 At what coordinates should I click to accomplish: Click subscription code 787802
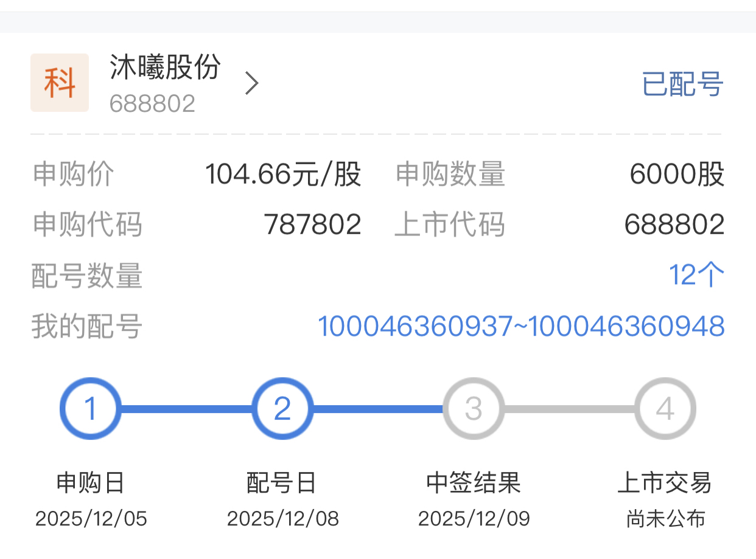tap(313, 225)
